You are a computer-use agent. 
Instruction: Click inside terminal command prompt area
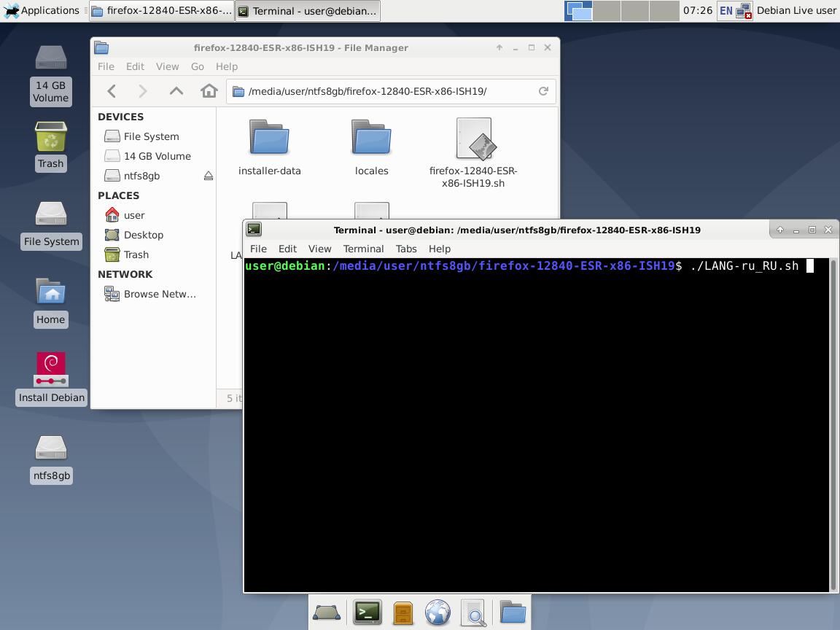pos(536,424)
